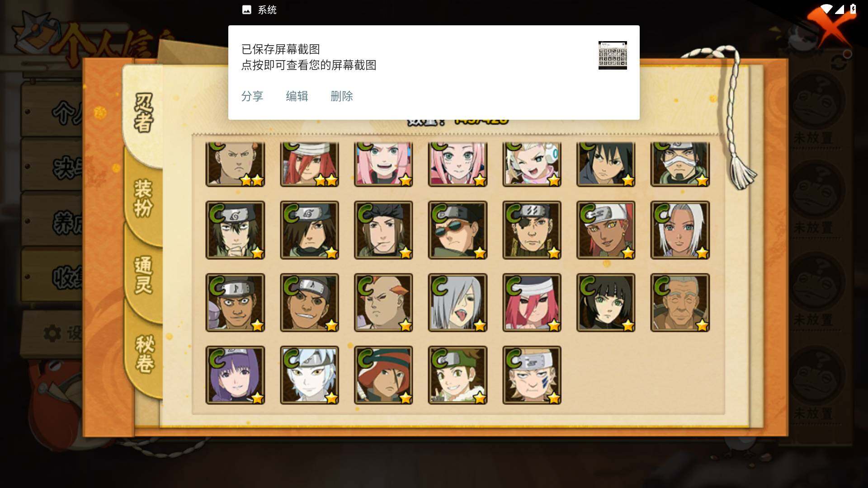Viewport: 868px width, 488px height.
Task: Select the white-faced blue-haired ninja portrait
Action: coord(309,375)
